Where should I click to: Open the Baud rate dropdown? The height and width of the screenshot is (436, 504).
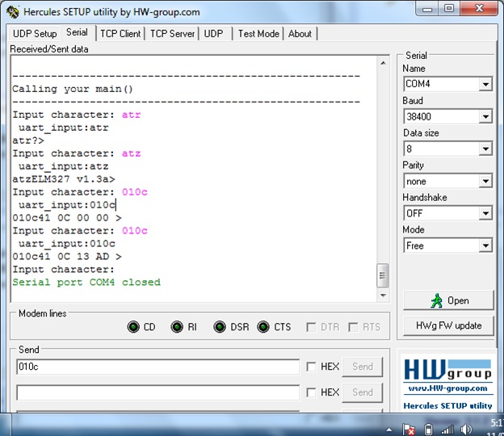[485, 116]
